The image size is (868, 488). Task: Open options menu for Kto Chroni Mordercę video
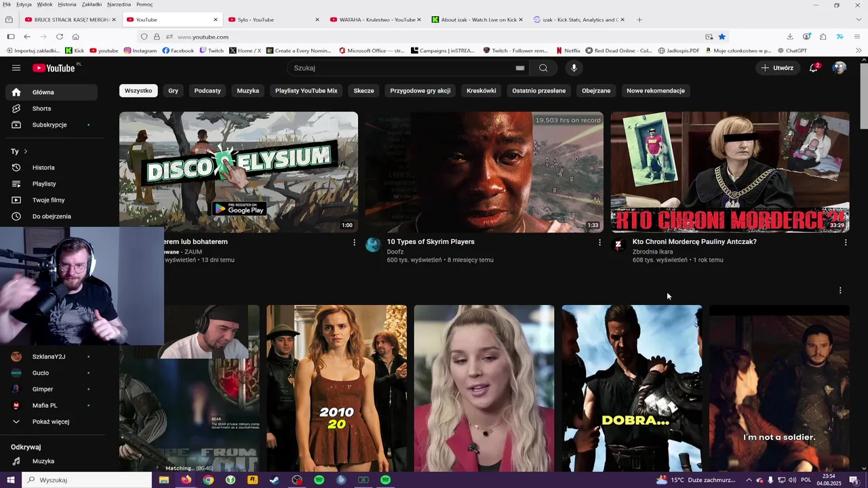[x=845, y=242]
